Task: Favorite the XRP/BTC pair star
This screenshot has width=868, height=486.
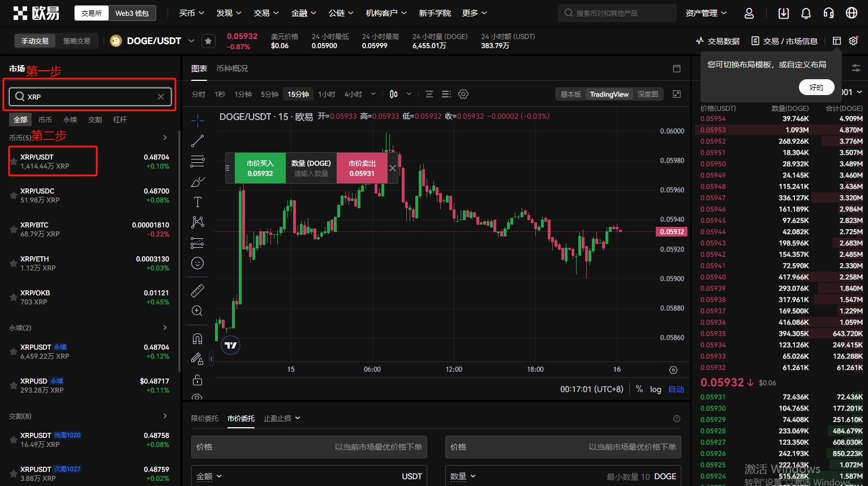Action: click(x=13, y=229)
